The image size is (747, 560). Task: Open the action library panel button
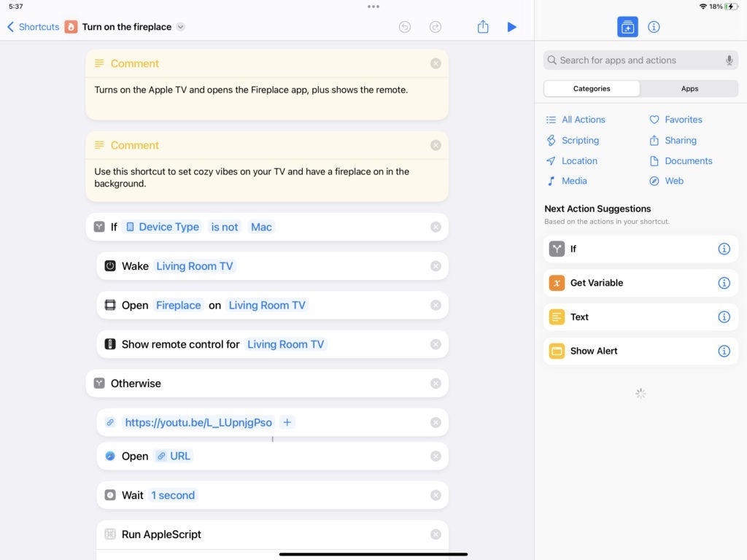[x=627, y=27]
